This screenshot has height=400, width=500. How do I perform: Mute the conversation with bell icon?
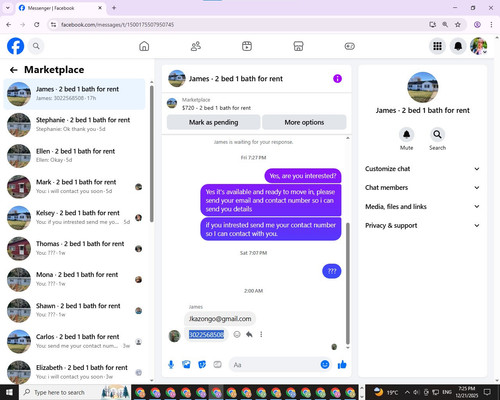pyautogui.click(x=406, y=134)
